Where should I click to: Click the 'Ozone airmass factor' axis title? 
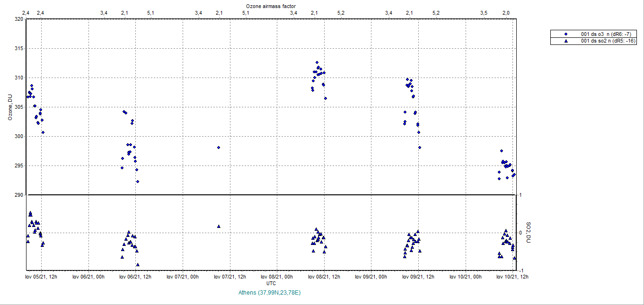[x=271, y=6]
